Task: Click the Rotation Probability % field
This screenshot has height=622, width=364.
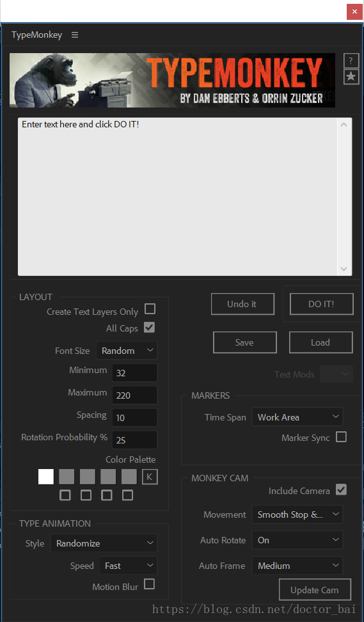Action: coord(135,440)
